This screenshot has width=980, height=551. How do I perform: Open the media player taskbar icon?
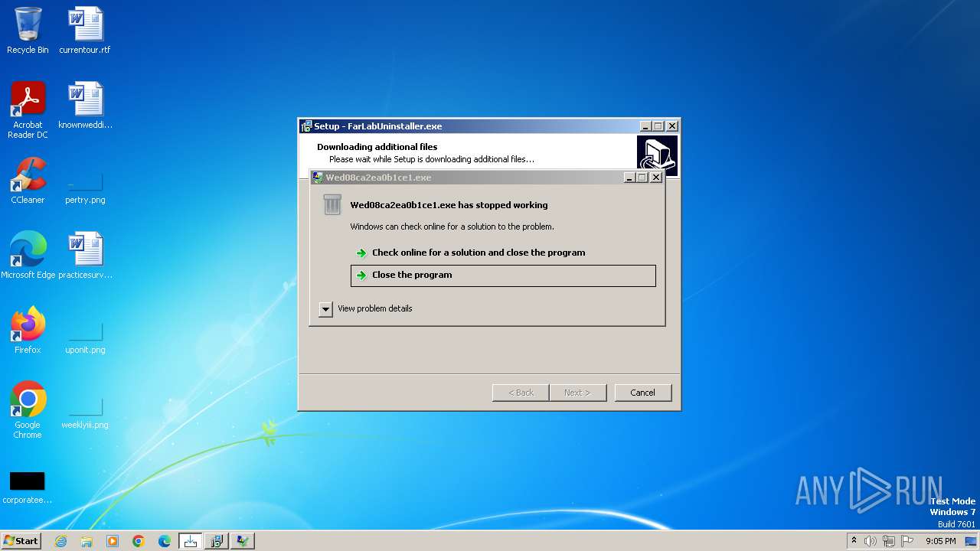coord(113,541)
